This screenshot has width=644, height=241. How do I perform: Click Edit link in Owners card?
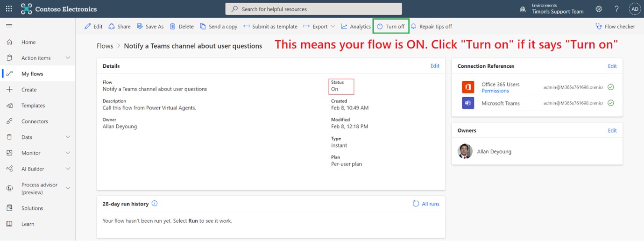tap(612, 131)
